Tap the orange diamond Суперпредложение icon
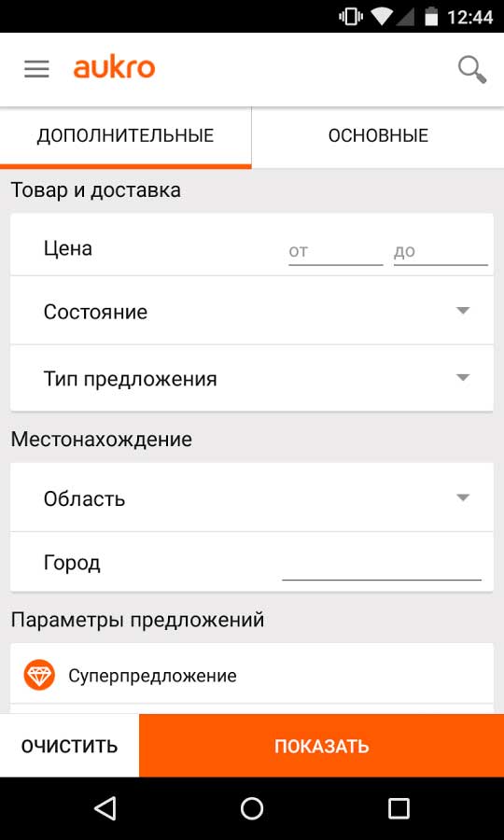 (39, 674)
